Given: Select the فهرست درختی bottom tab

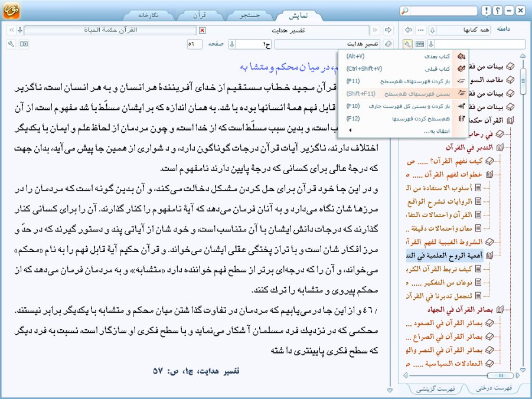Looking at the screenshot, I should [494, 388].
